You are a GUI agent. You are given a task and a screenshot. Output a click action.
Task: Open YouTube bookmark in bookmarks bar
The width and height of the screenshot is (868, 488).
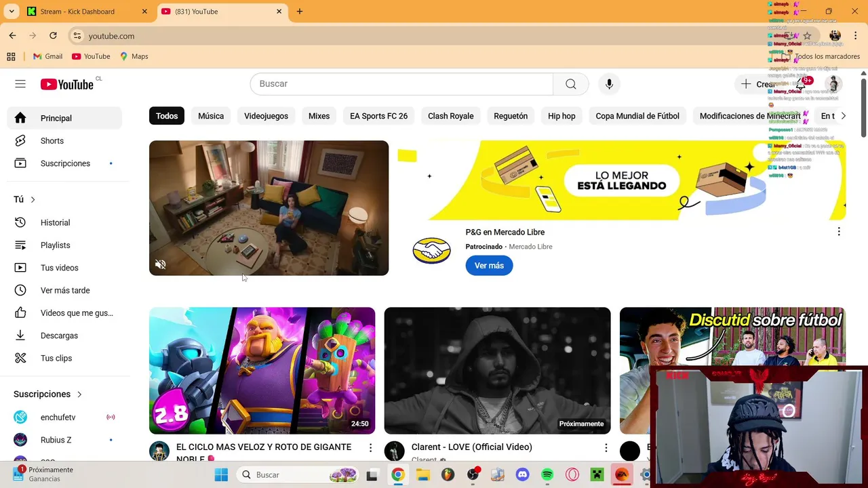coord(91,56)
